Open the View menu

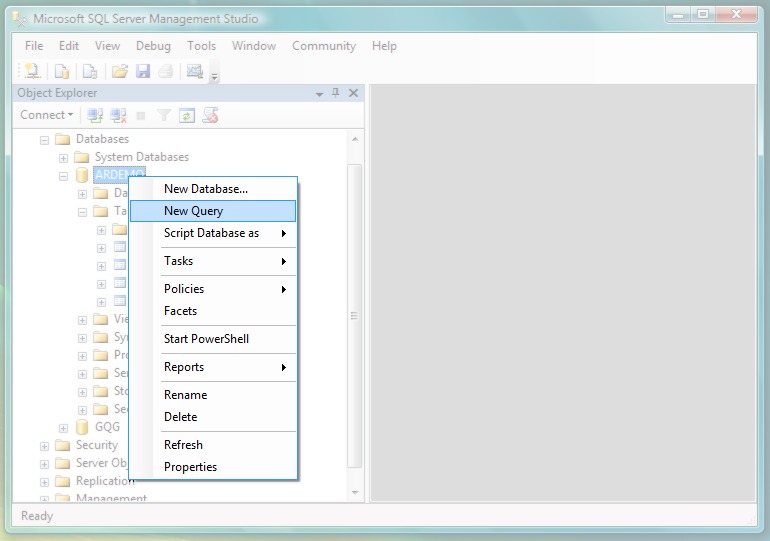pos(107,46)
